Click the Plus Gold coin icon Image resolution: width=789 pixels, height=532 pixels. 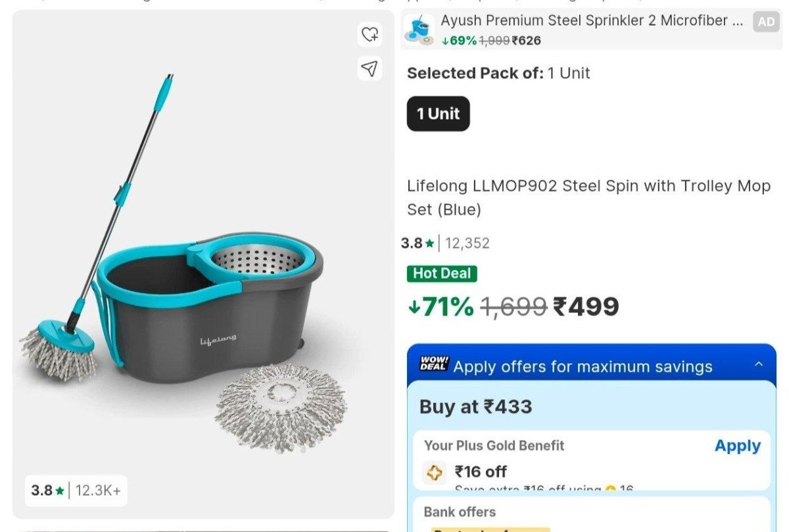coord(435,472)
